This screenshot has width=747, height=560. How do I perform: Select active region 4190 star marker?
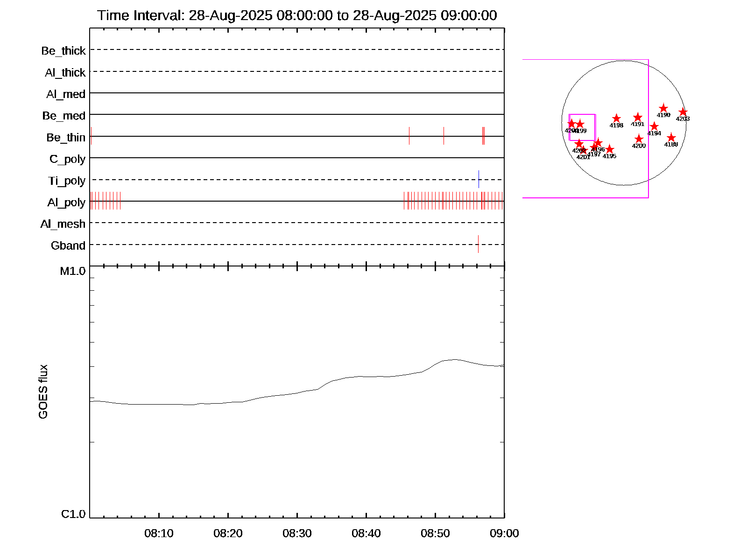(x=663, y=108)
